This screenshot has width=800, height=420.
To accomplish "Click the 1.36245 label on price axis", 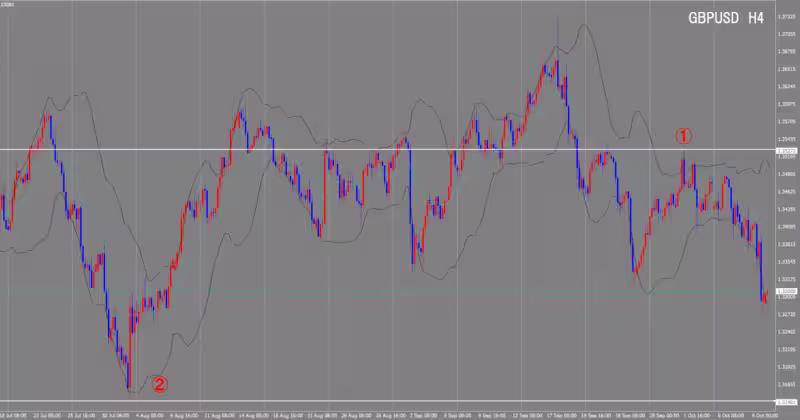I will 785,86.
